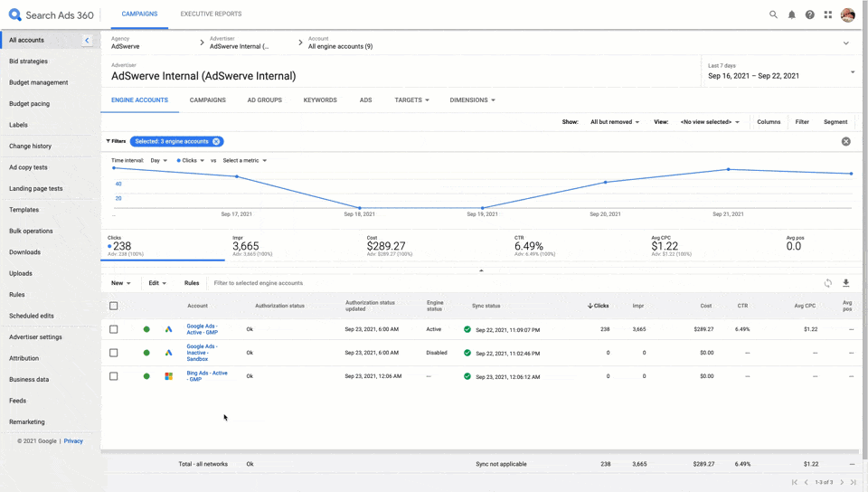Open the Campaigns sub-tab
This screenshot has width=868, height=492.
click(x=208, y=100)
